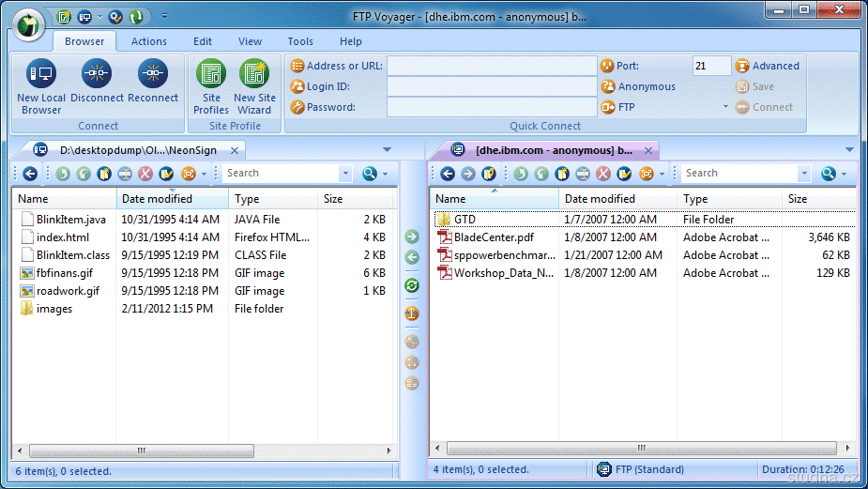Expand the FTP protocol dropdown
868x489 pixels.
coord(725,107)
